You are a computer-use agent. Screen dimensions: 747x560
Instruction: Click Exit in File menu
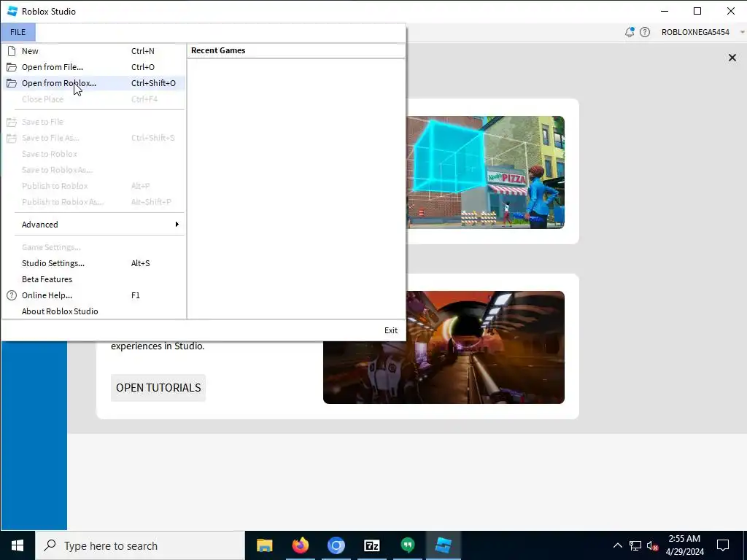[x=391, y=330]
